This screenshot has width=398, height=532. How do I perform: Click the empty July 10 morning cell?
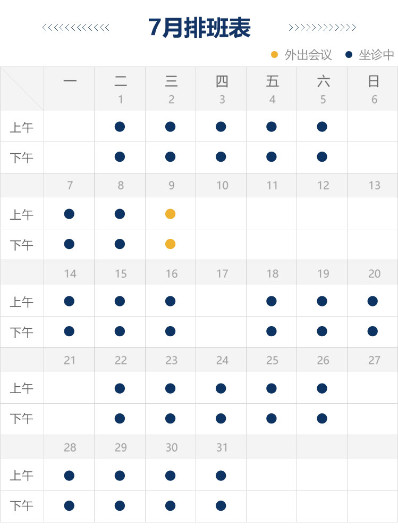pos(221,213)
